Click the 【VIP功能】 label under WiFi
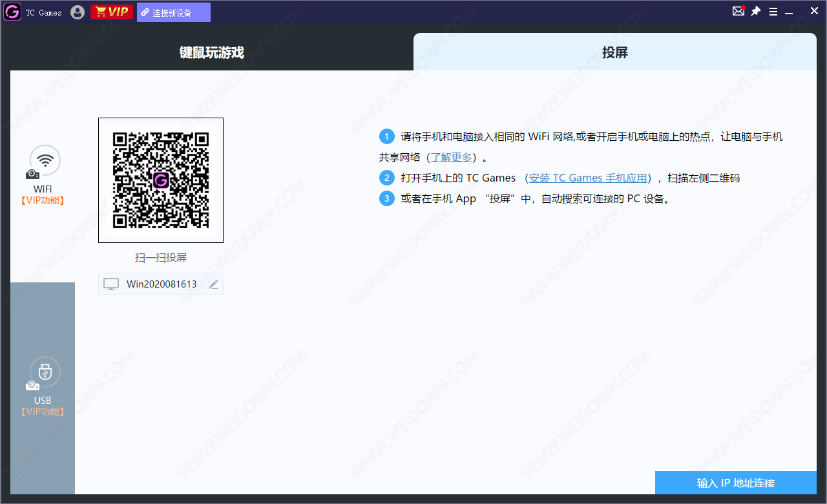The height and width of the screenshot is (504, 827). coord(43,200)
